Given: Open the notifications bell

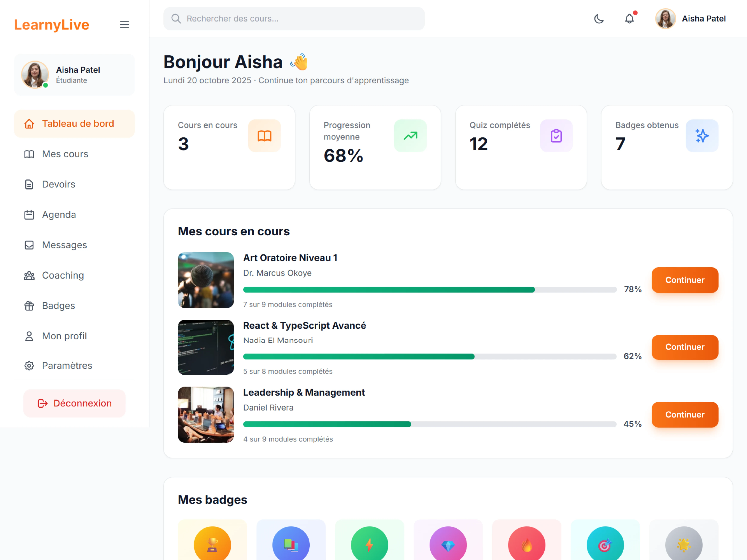Looking at the screenshot, I should point(629,19).
